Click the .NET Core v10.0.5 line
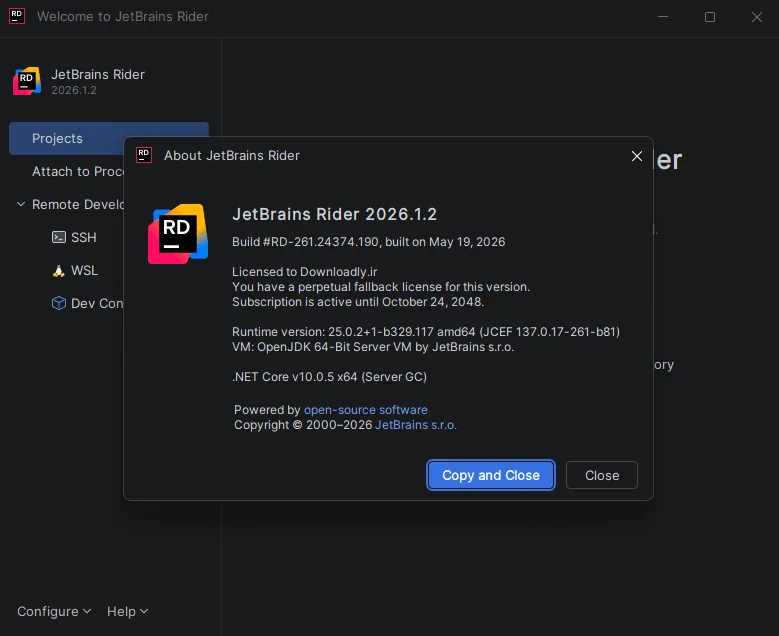Image resolution: width=779 pixels, height=636 pixels. coord(329,377)
